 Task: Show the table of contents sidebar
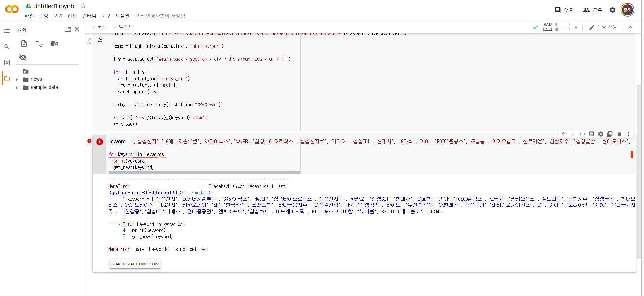7,31
